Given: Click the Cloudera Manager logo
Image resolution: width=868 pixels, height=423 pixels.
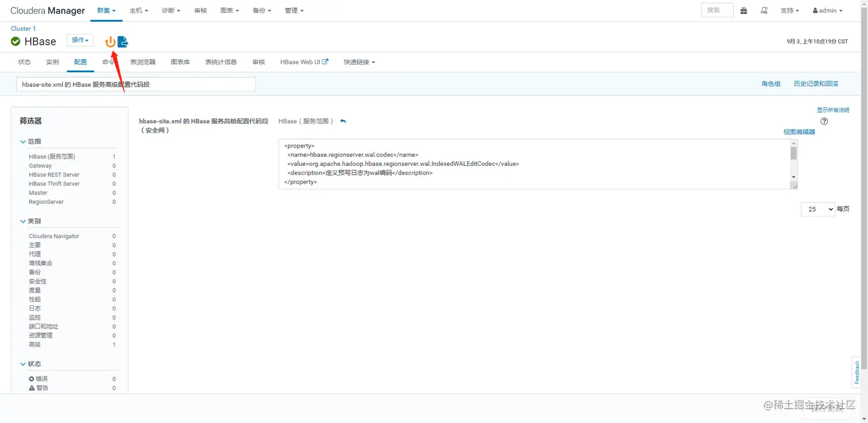Looking at the screenshot, I should pyautogui.click(x=48, y=10).
